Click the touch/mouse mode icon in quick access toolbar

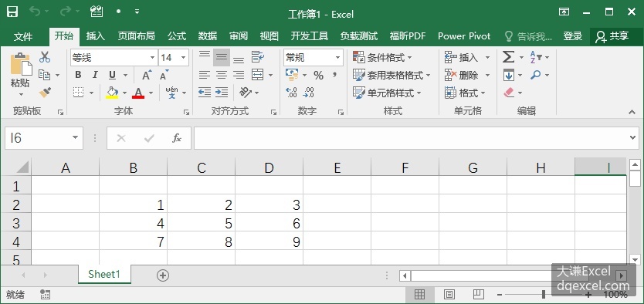(96, 12)
